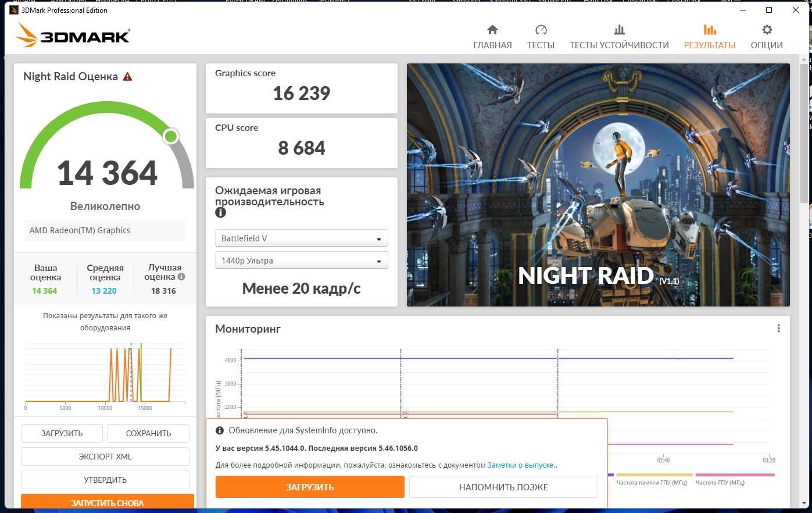The width and height of the screenshot is (812, 513).
Task: Switch to ТЕСТЫ УСТОЙЧИВОСТИ section
Action: (619, 37)
